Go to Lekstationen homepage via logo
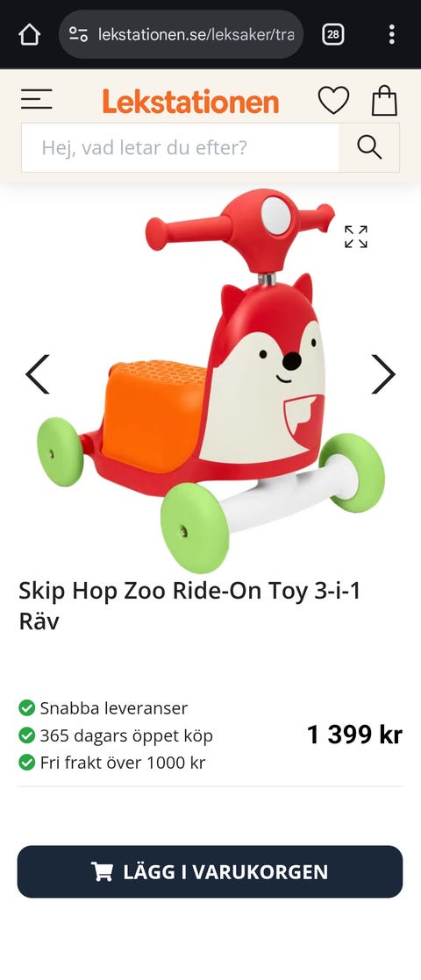The width and height of the screenshot is (421, 980). click(190, 102)
